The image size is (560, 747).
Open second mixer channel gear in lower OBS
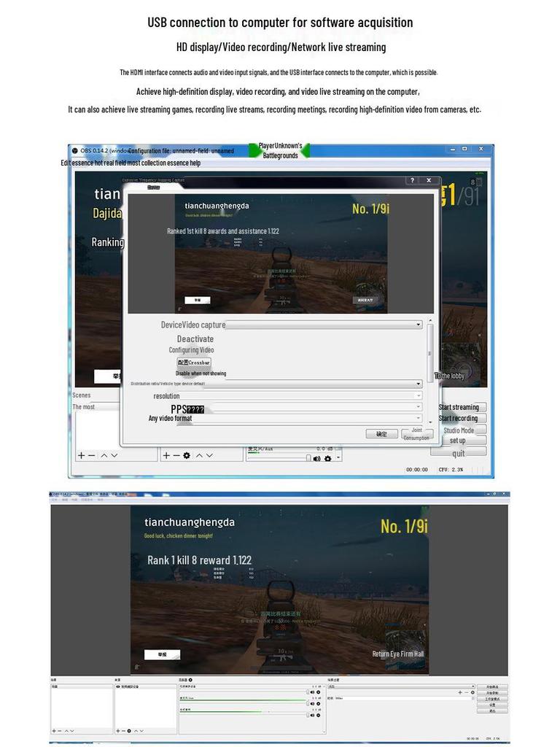coord(318,703)
